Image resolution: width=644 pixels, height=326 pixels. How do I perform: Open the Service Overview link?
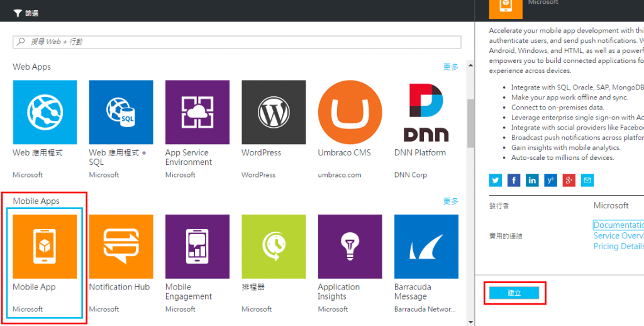(x=619, y=235)
